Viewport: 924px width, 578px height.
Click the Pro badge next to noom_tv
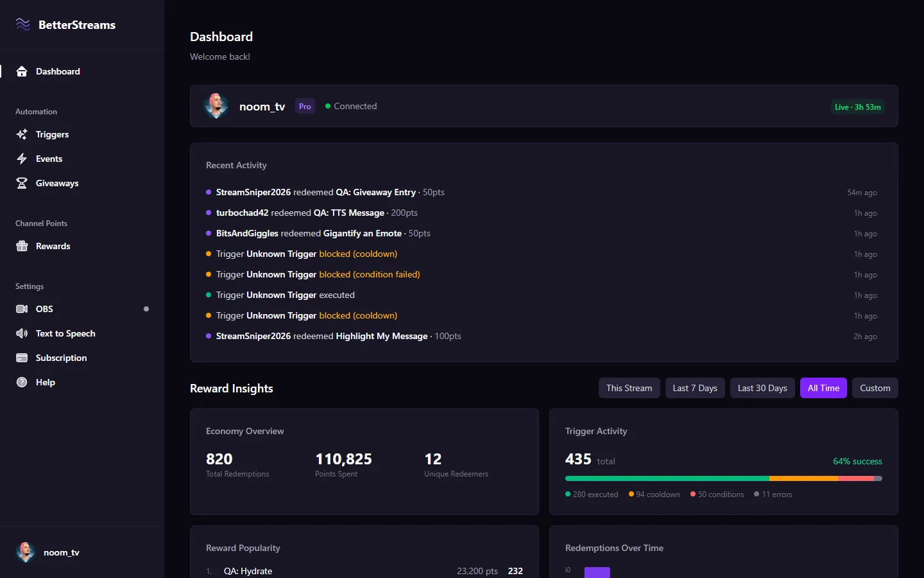305,106
